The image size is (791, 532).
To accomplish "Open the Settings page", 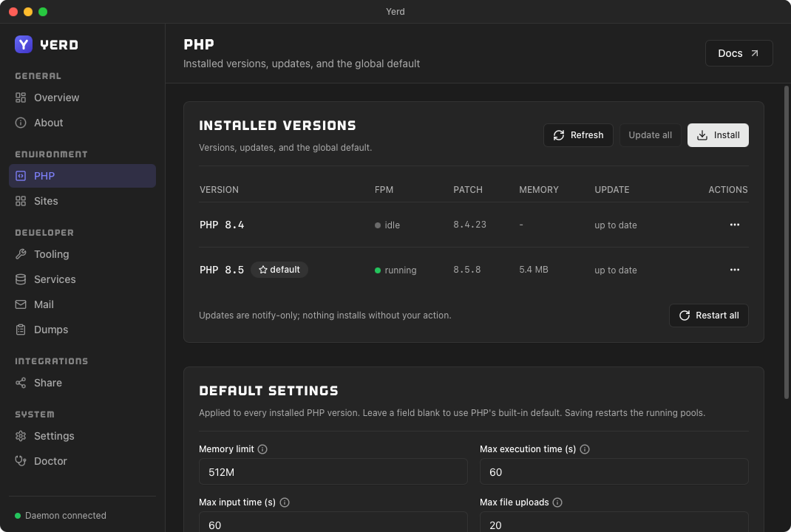I will click(x=82, y=436).
